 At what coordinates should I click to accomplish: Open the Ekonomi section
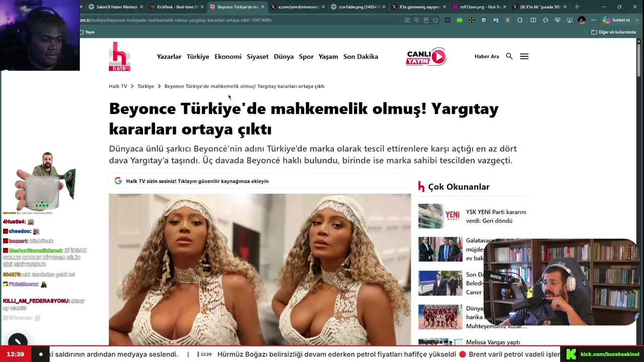point(228,56)
